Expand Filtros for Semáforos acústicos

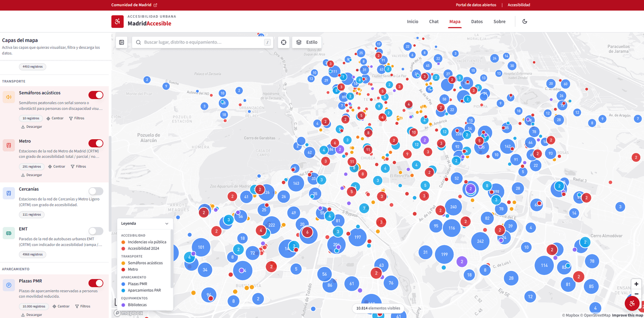(x=76, y=118)
